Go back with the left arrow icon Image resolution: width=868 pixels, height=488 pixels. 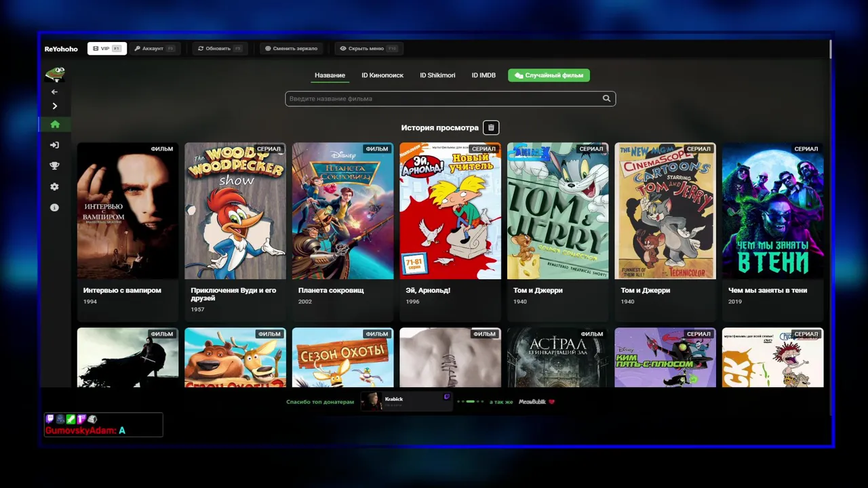(x=55, y=91)
